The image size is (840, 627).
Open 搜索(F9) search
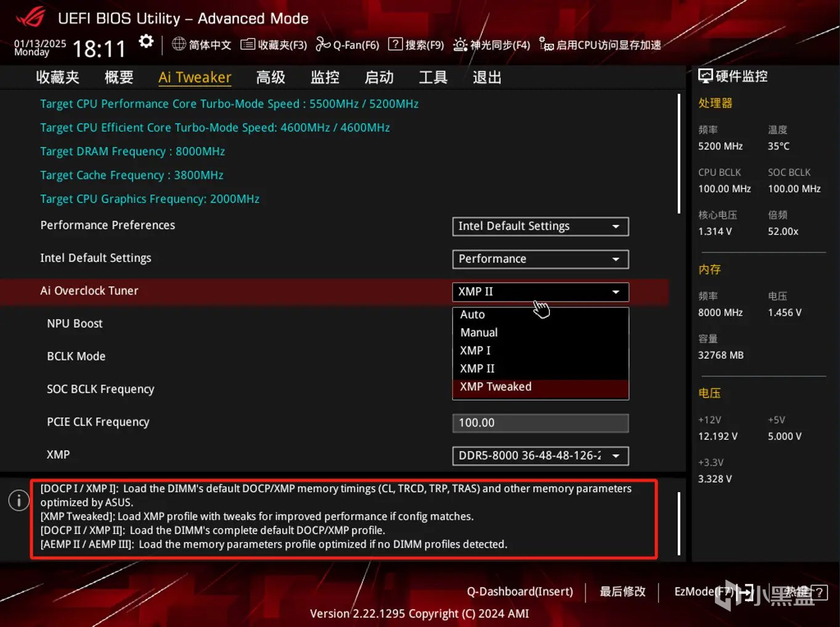point(416,44)
